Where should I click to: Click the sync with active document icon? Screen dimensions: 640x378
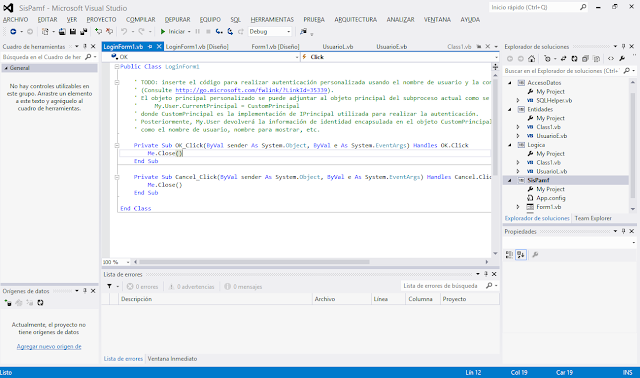click(x=563, y=59)
